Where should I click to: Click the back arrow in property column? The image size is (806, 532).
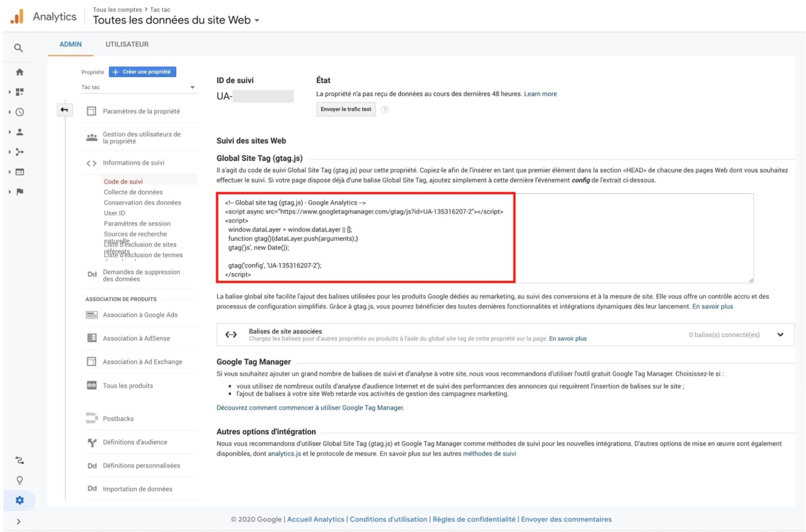(65, 110)
